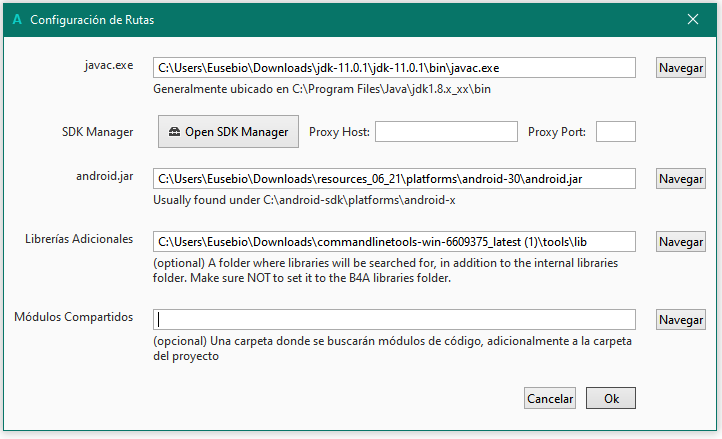Focus the javac.exe path field
Image resolution: width=722 pixels, height=439 pixels.
click(x=394, y=68)
